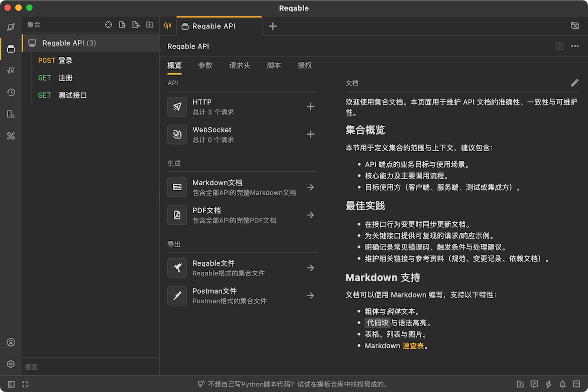588x392 pixels.
Task: Open the GET 注册 request
Action: click(91, 78)
